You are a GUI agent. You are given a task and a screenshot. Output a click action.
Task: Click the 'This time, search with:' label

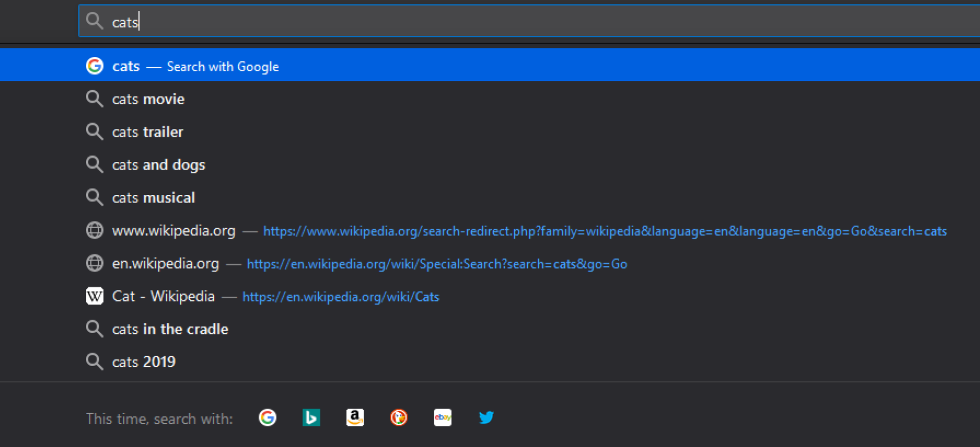click(159, 419)
